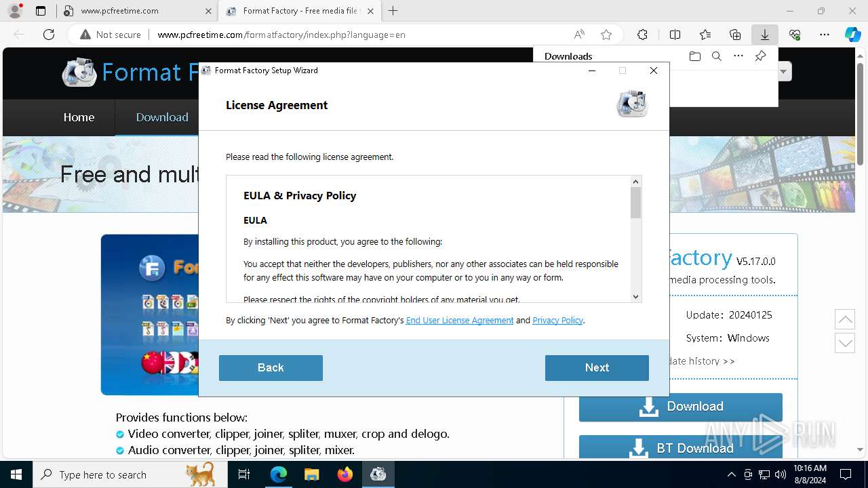Open a new browser tab
Screen dimensions: 868x488
tap(393, 11)
